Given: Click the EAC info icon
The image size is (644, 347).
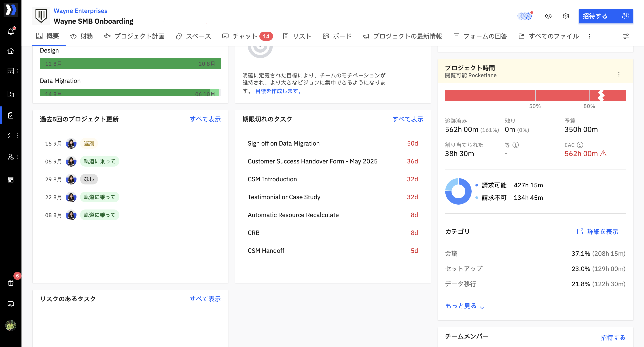Looking at the screenshot, I should click(580, 145).
